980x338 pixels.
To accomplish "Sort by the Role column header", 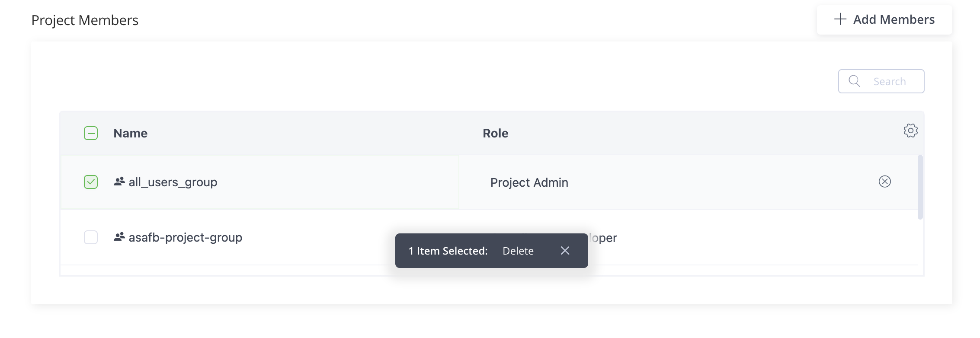I will click(496, 133).
